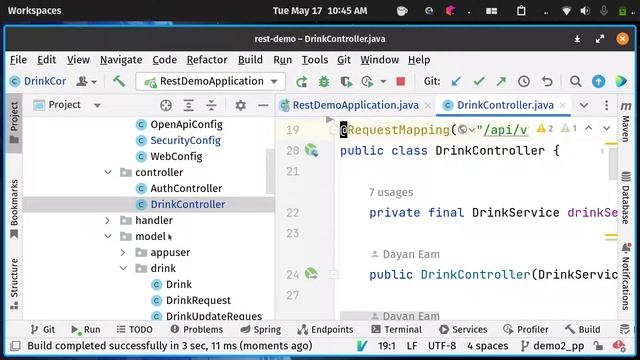
Task: Jump to next highlighted error arrow
Action: pyautogui.click(x=607, y=129)
